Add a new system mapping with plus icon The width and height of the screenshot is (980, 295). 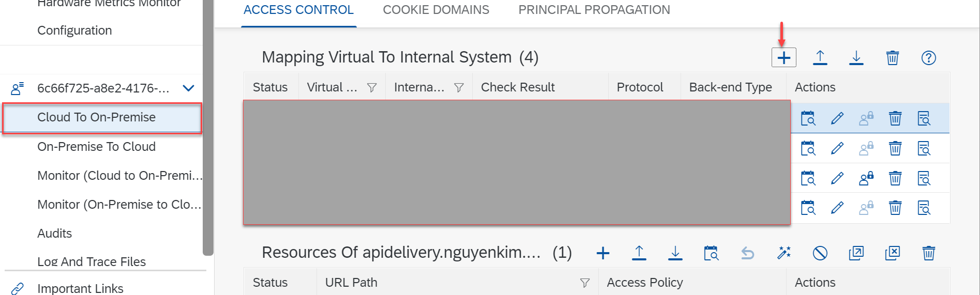(783, 57)
